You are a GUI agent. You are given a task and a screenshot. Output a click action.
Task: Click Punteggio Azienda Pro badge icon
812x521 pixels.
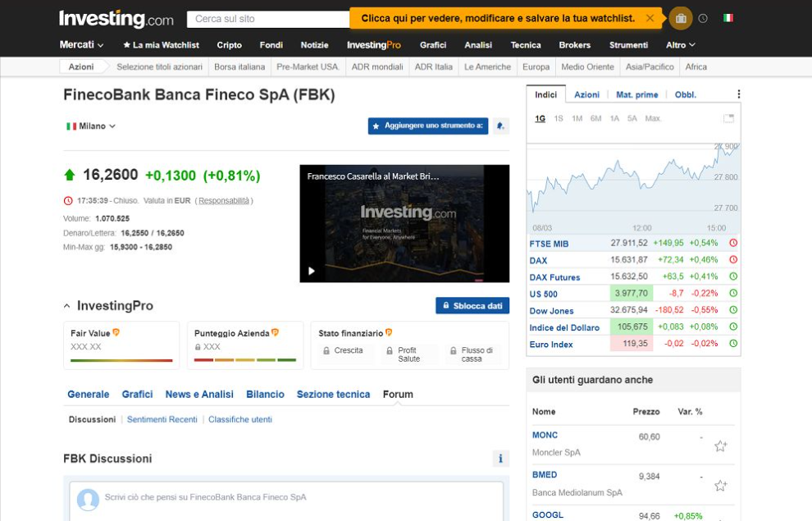[x=275, y=332]
